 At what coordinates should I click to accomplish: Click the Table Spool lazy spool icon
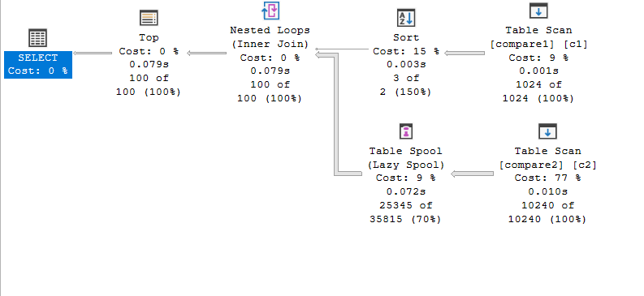[x=406, y=131]
